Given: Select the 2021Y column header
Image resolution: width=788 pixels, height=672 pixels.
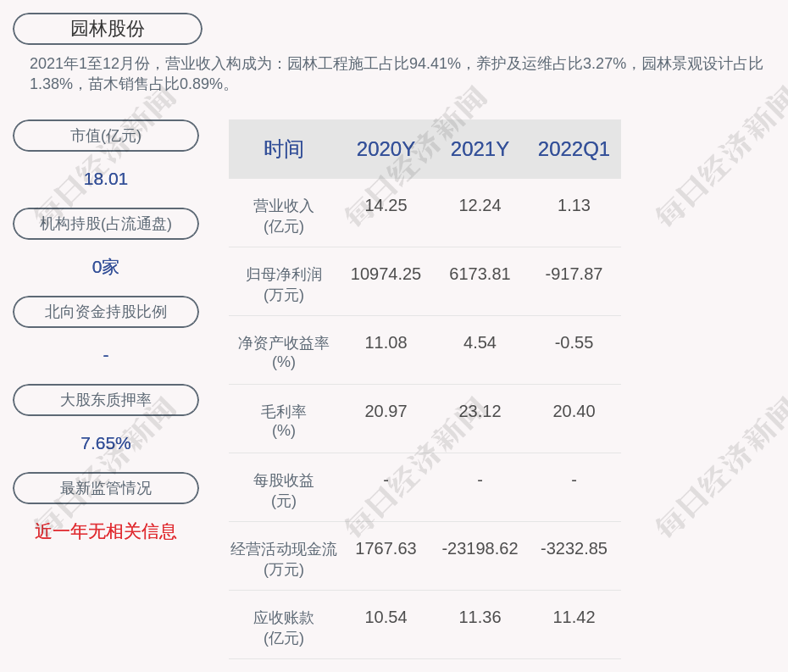Looking at the screenshot, I should click(x=480, y=149).
